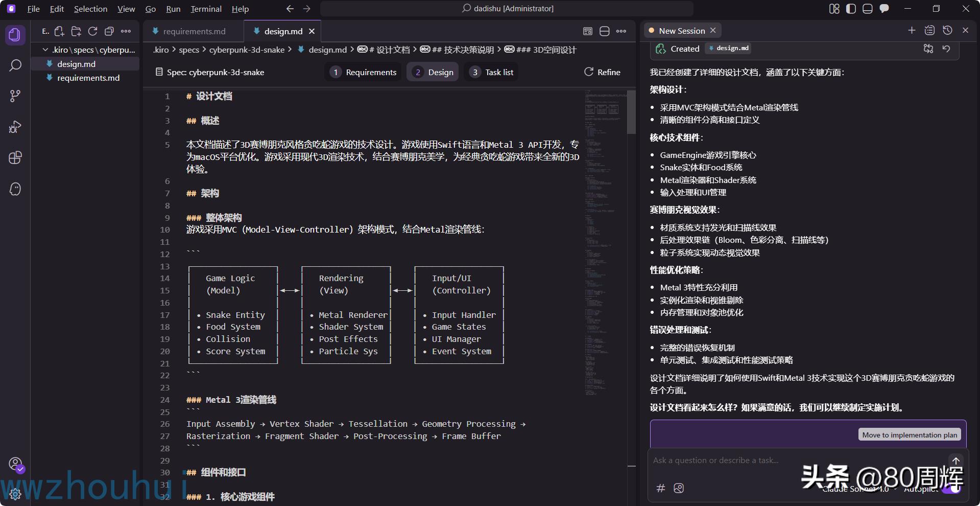
Task: Open the Explorer view in the activity bar
Action: click(15, 35)
